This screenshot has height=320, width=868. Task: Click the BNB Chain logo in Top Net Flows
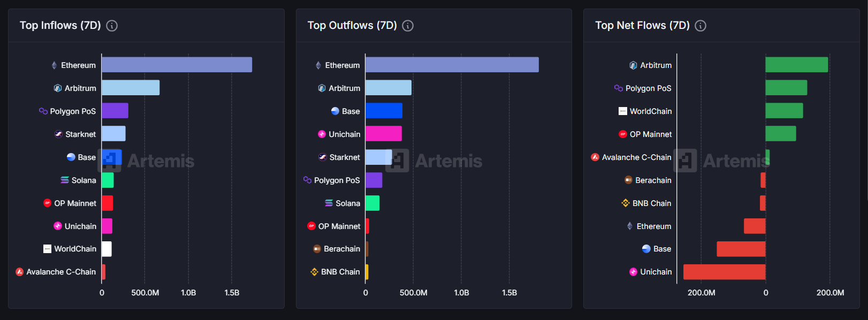(626, 203)
